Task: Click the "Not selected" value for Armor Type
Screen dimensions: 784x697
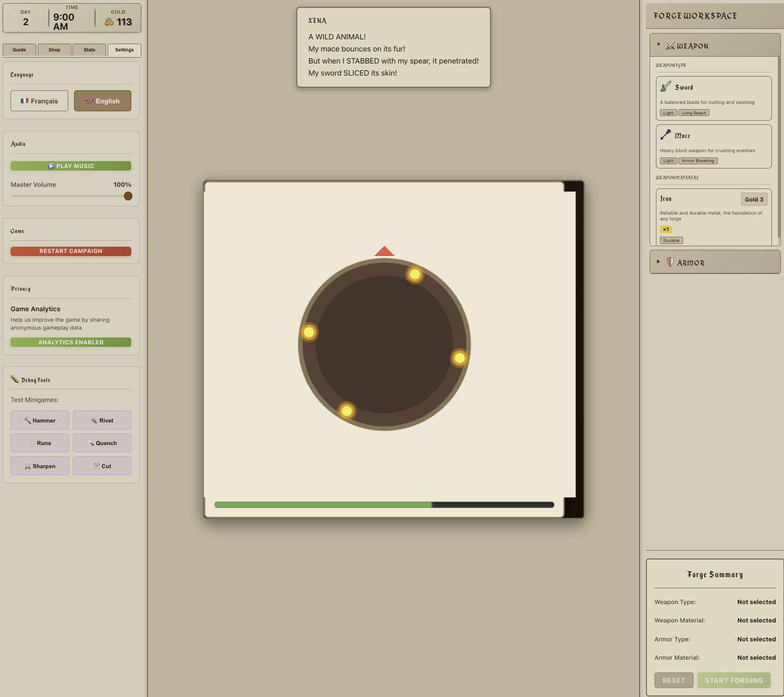Action: [x=756, y=639]
